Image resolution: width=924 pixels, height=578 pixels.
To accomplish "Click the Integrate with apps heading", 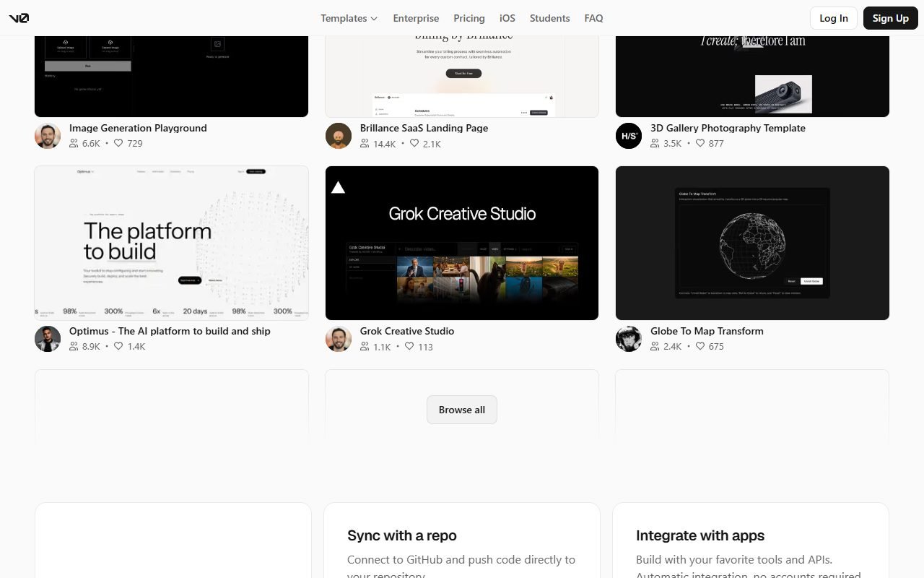I will (700, 535).
